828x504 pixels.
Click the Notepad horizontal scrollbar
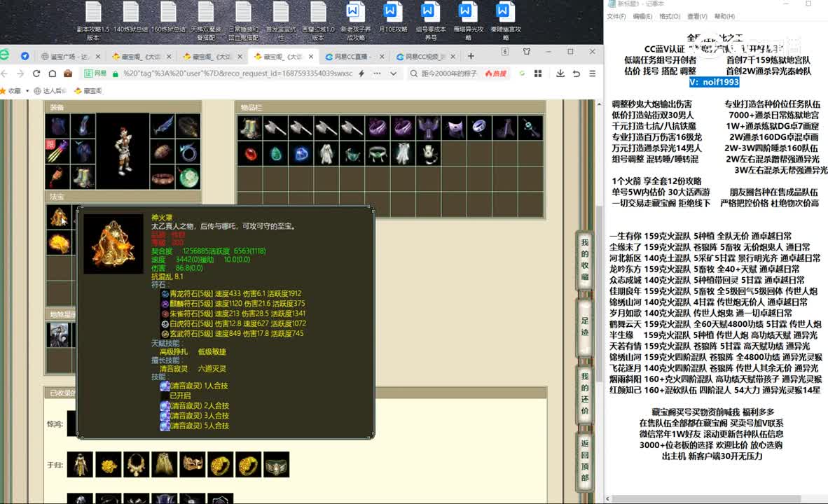(708, 498)
